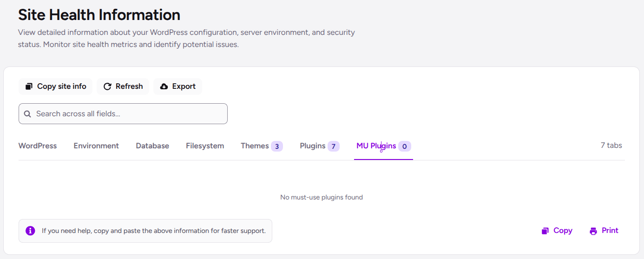Switch to the Plugins tab
Image resolution: width=644 pixels, height=259 pixels.
320,146
